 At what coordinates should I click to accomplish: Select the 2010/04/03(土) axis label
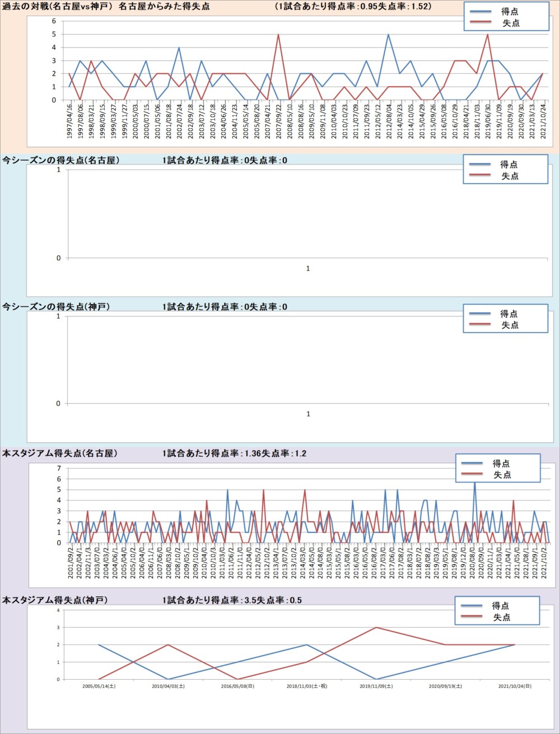(168, 686)
